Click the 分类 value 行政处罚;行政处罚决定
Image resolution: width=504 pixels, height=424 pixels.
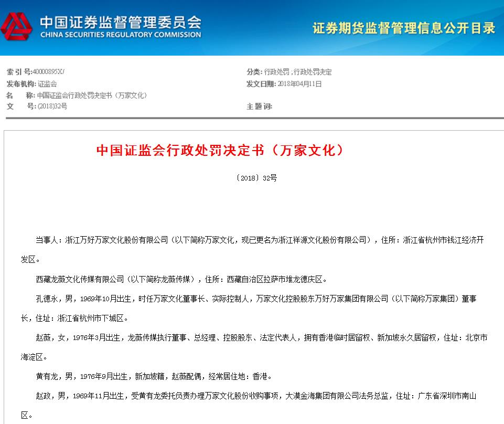click(298, 72)
